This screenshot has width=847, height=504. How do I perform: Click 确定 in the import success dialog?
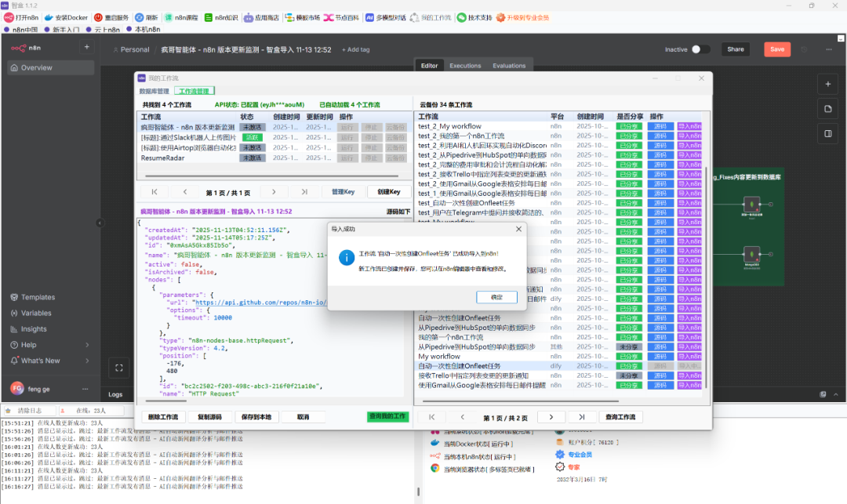pos(496,297)
